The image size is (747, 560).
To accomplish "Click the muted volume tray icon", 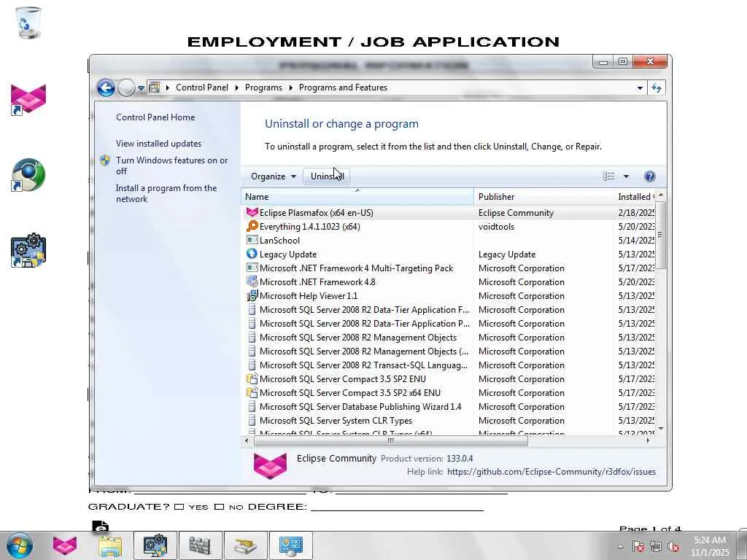I will click(x=674, y=547).
